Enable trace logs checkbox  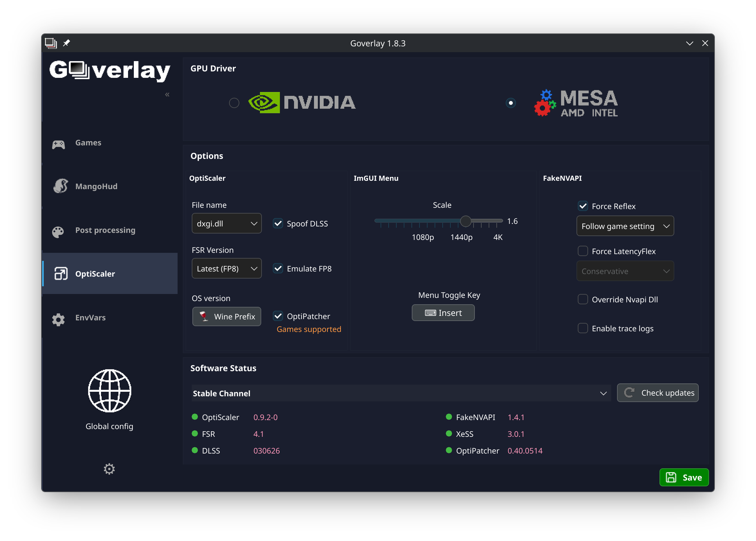point(582,328)
